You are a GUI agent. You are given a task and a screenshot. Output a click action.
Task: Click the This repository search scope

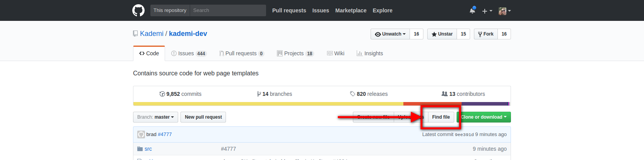[170, 10]
